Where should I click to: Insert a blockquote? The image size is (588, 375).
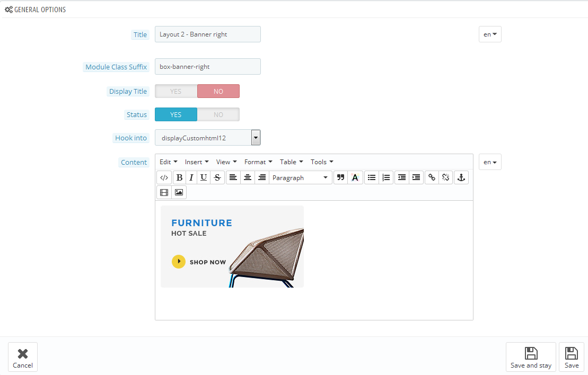coord(340,177)
